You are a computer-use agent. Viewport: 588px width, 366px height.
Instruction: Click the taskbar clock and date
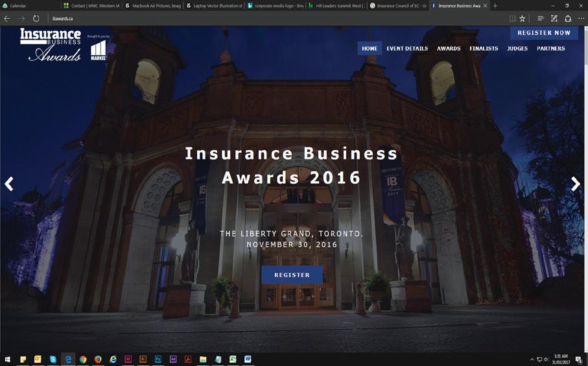click(x=561, y=360)
